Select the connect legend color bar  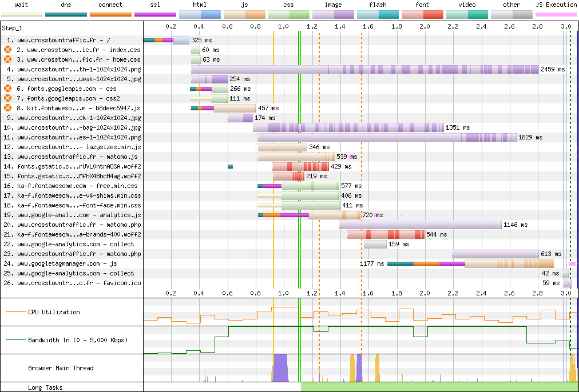(x=110, y=15)
